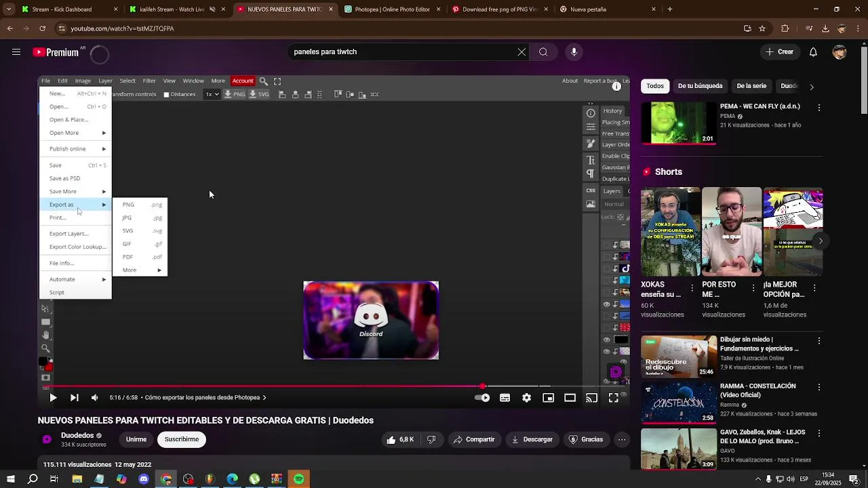Mute the video player volume
Viewport: 868px width, 488px height.
(x=95, y=398)
